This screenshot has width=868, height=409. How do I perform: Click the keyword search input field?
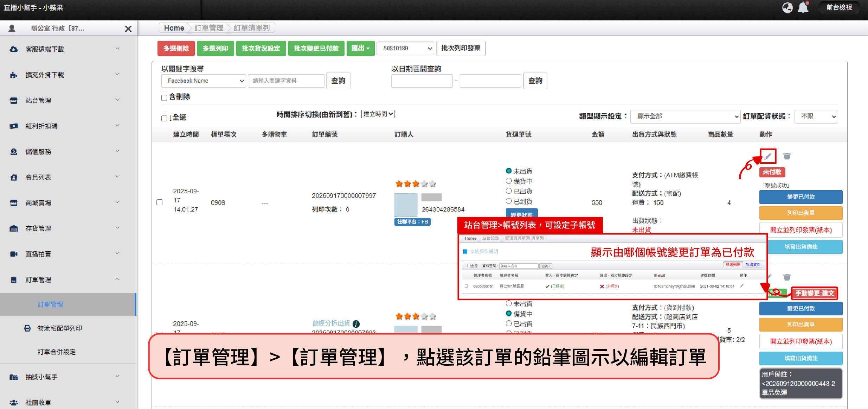click(x=286, y=81)
